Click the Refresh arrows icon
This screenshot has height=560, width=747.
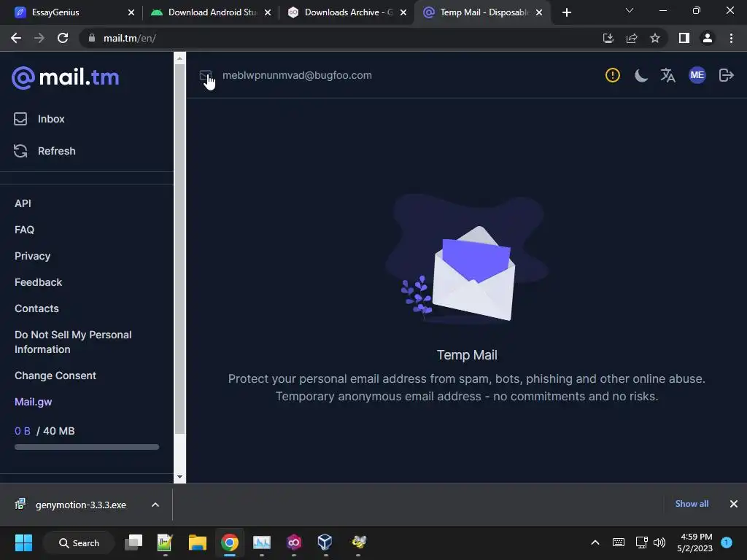click(20, 151)
